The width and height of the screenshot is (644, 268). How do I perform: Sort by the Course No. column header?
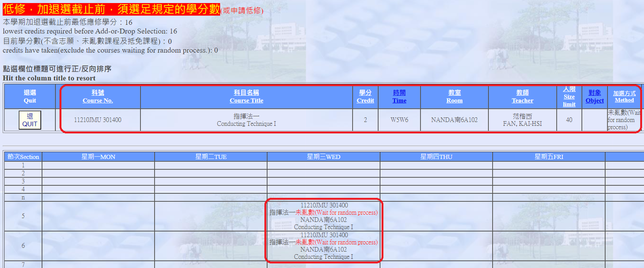(98, 97)
